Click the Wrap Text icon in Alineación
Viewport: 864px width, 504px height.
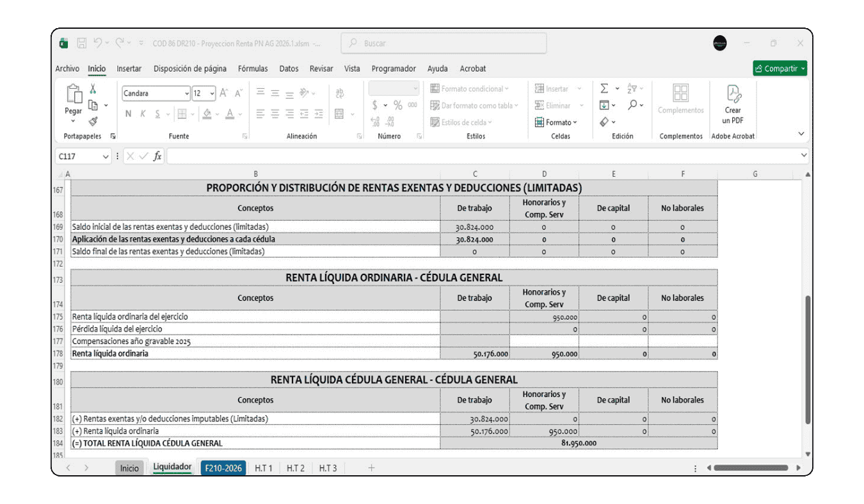point(339,94)
